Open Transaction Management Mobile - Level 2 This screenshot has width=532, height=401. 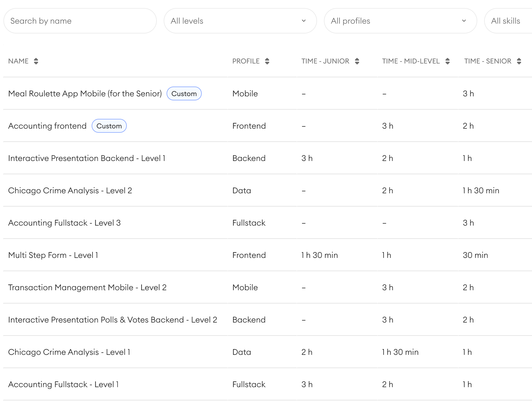click(x=87, y=288)
